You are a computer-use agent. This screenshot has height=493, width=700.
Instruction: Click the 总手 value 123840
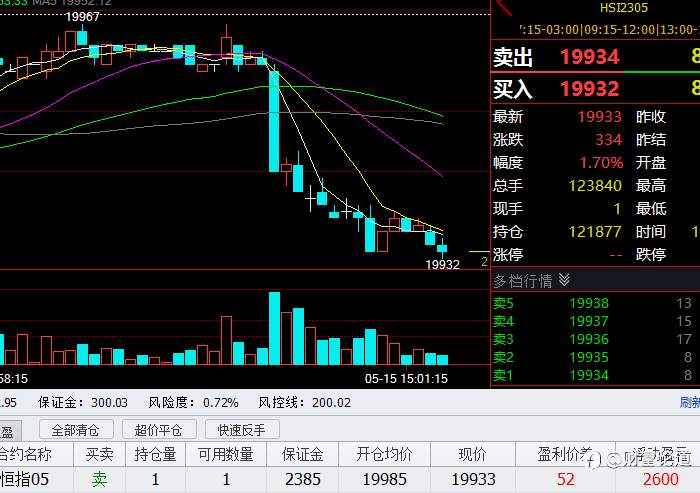click(x=595, y=185)
